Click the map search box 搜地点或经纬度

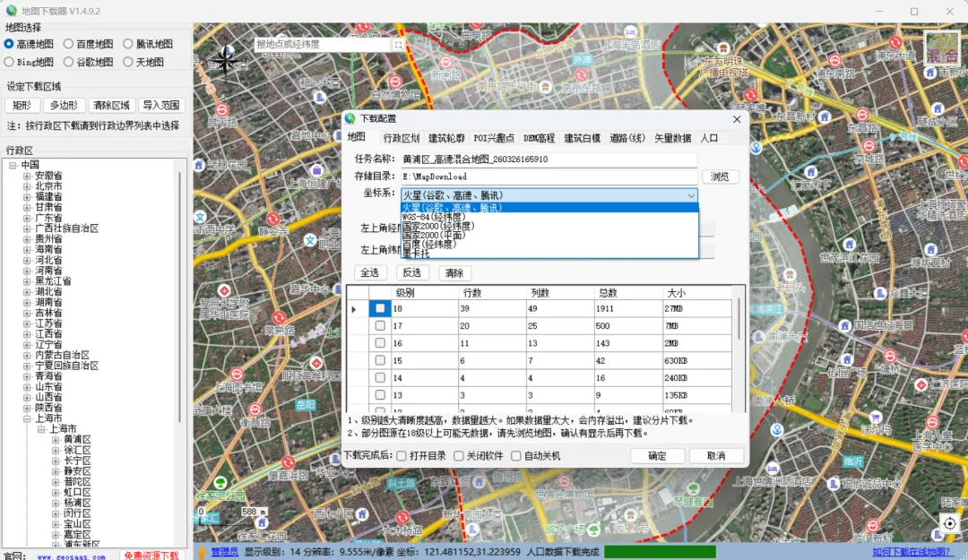click(324, 45)
